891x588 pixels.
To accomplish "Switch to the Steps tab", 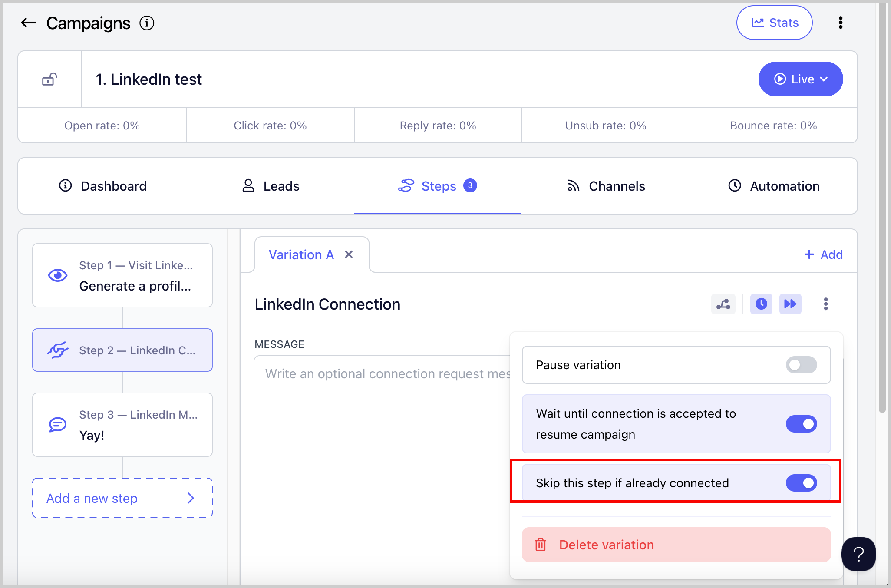I will [438, 186].
